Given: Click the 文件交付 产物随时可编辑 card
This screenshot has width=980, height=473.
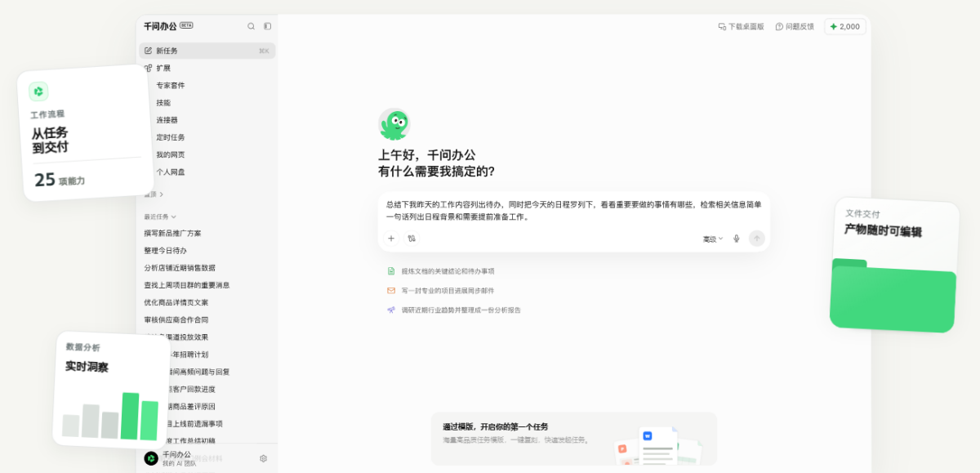Looking at the screenshot, I should [895, 266].
